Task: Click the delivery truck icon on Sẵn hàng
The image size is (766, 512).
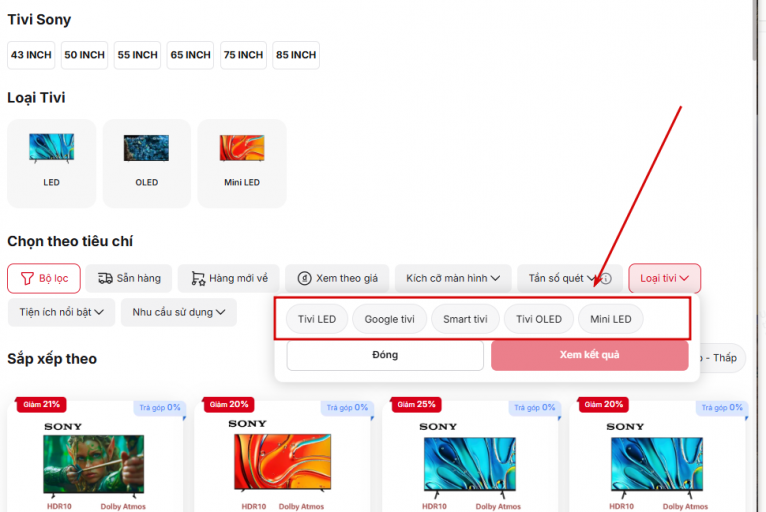Action: 105,278
